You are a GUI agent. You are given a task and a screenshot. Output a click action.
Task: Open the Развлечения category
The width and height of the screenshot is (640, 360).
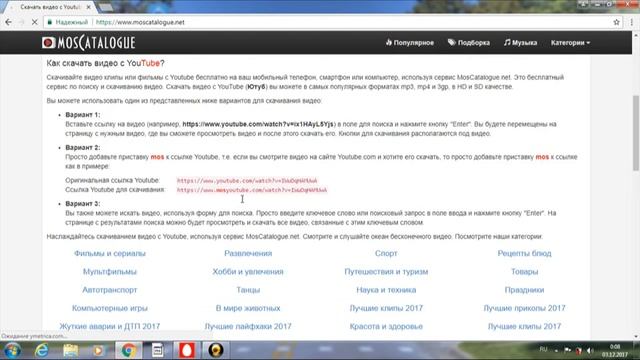[x=248, y=253]
